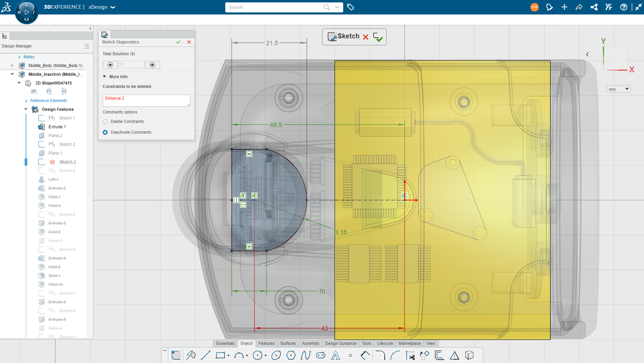The image size is (644, 363).
Task: Collapse the More Info section
Action: [x=105, y=77]
